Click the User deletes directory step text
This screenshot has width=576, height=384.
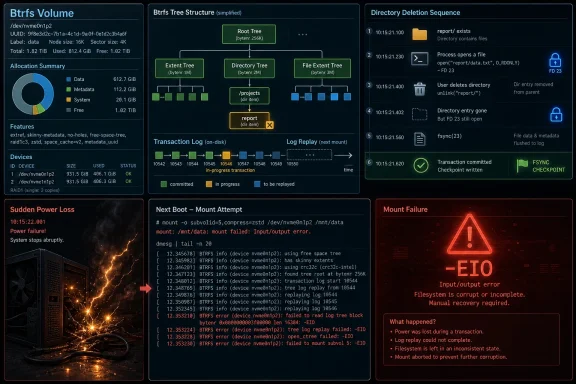point(464,85)
